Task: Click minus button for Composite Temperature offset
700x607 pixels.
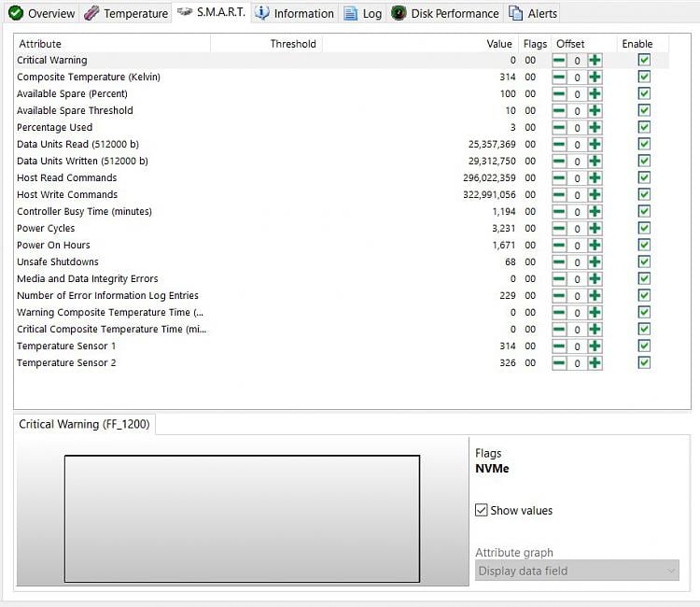Action: (x=559, y=78)
